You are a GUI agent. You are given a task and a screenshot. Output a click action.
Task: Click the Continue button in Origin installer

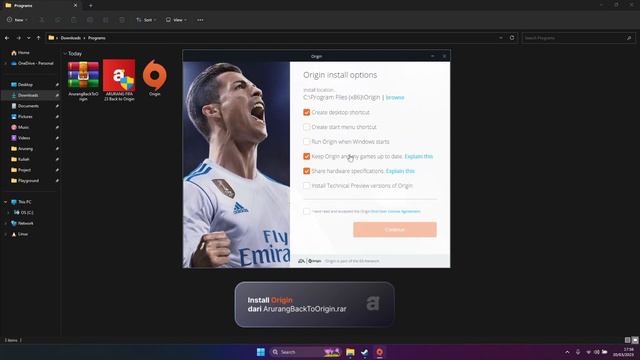pyautogui.click(x=395, y=229)
